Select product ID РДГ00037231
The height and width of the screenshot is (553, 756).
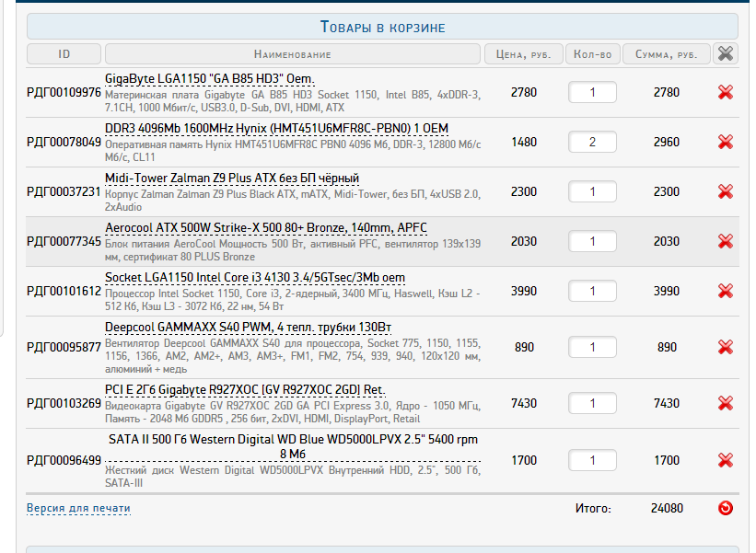64,191
